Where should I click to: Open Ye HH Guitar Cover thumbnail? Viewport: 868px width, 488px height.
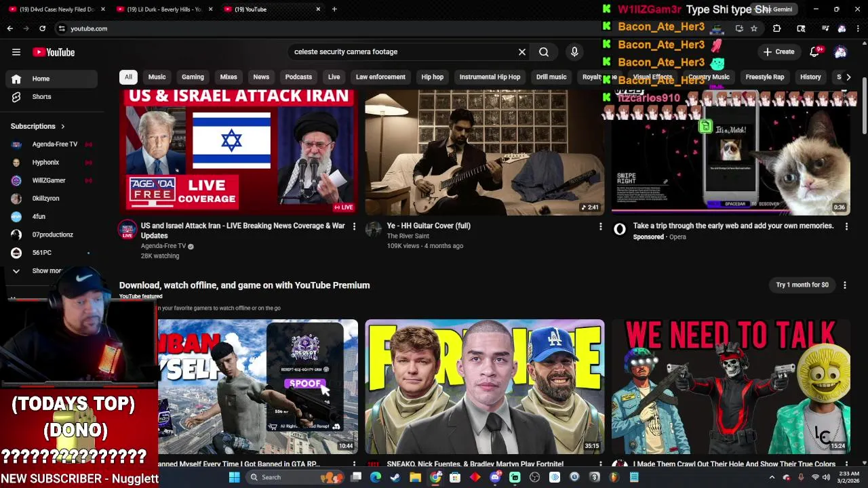(x=485, y=152)
